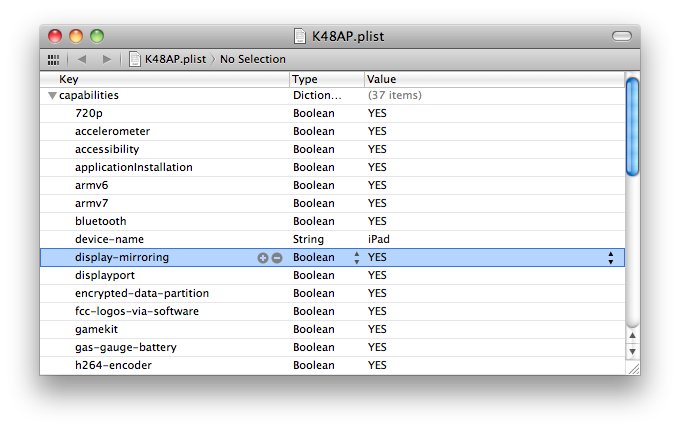Select the armv7 key

pyautogui.click(x=92, y=203)
